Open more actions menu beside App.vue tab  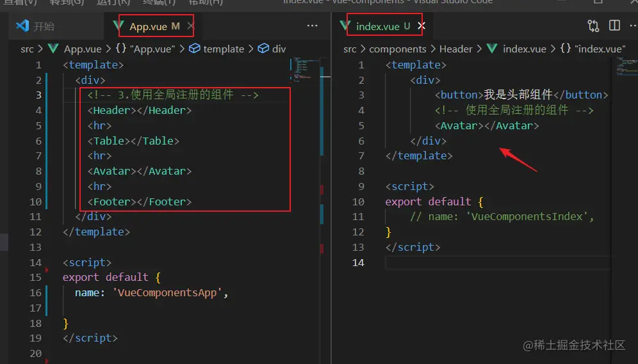312,26
